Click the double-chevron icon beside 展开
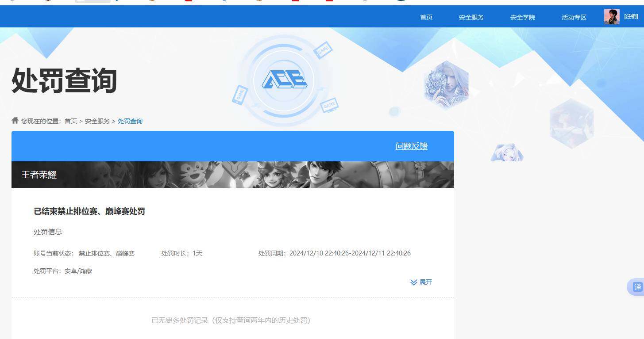Viewport: 644px width, 339px height. 413,282
